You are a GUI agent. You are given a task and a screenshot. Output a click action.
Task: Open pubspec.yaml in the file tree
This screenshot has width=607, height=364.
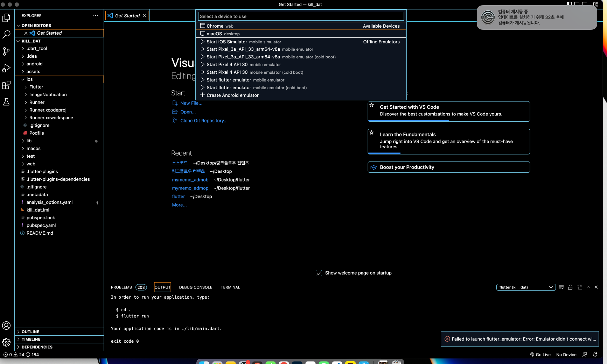60,226
